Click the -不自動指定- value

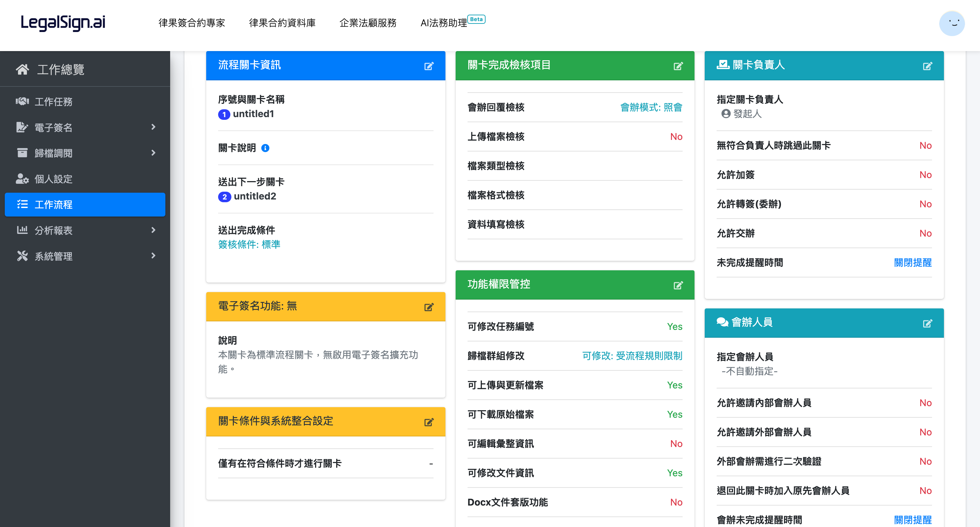(749, 371)
